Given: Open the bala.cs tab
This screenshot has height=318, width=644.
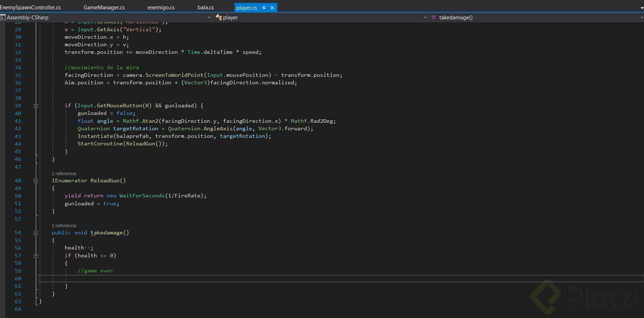Looking at the screenshot, I should pos(205,8).
